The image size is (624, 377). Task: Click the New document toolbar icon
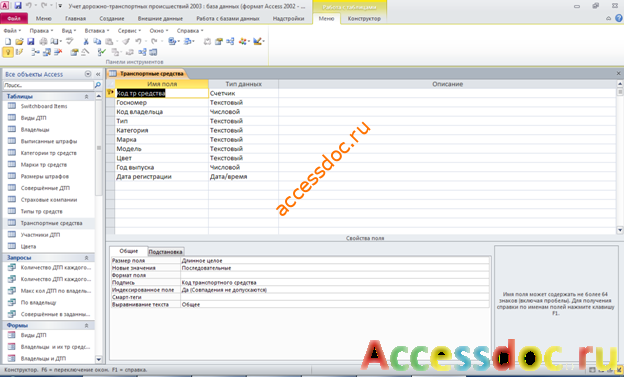[8, 41]
